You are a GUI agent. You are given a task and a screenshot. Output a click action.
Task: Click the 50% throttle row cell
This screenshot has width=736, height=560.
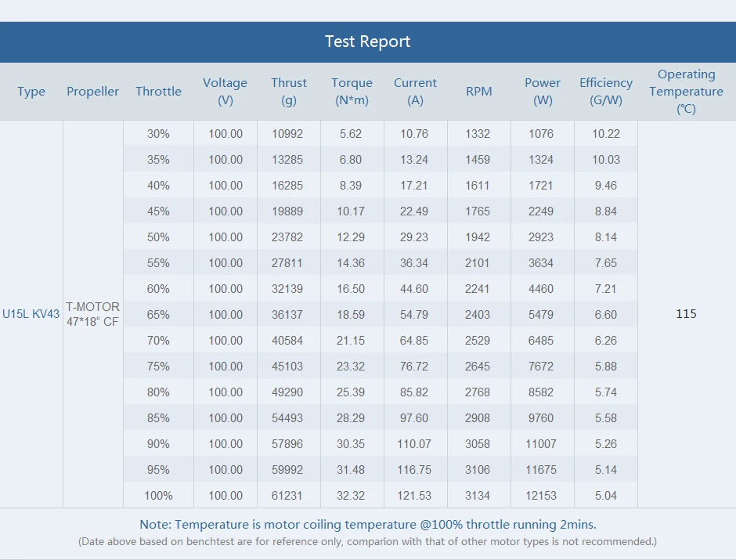(158, 237)
